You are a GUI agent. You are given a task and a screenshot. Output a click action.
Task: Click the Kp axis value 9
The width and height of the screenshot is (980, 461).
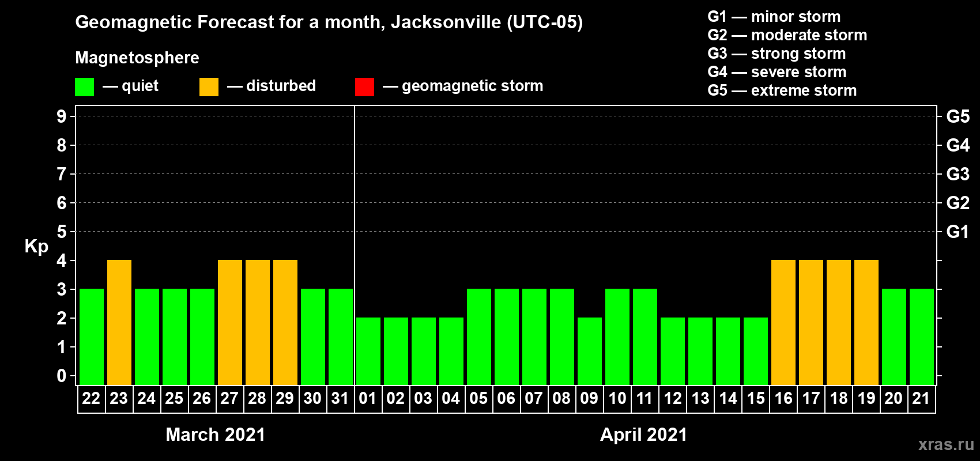[x=62, y=116]
